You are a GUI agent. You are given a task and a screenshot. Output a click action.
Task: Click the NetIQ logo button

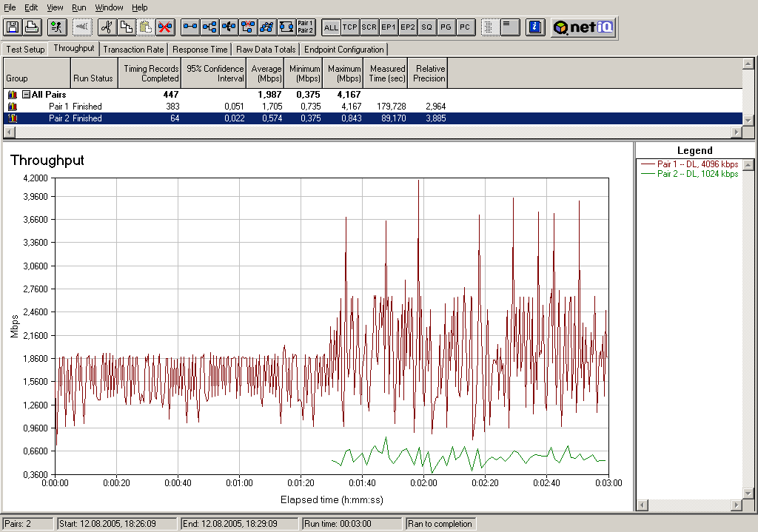point(584,27)
